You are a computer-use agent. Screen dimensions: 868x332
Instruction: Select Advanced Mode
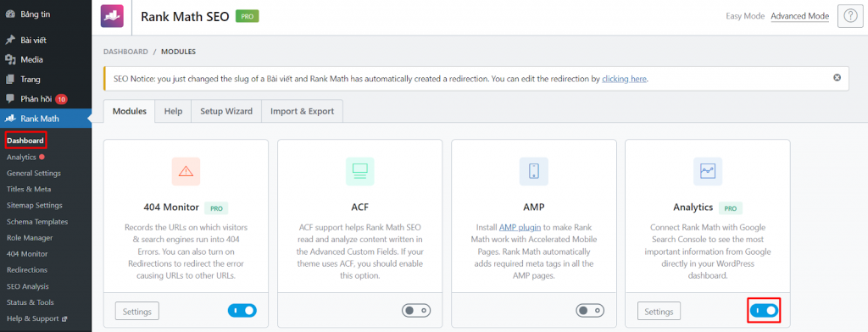(800, 16)
